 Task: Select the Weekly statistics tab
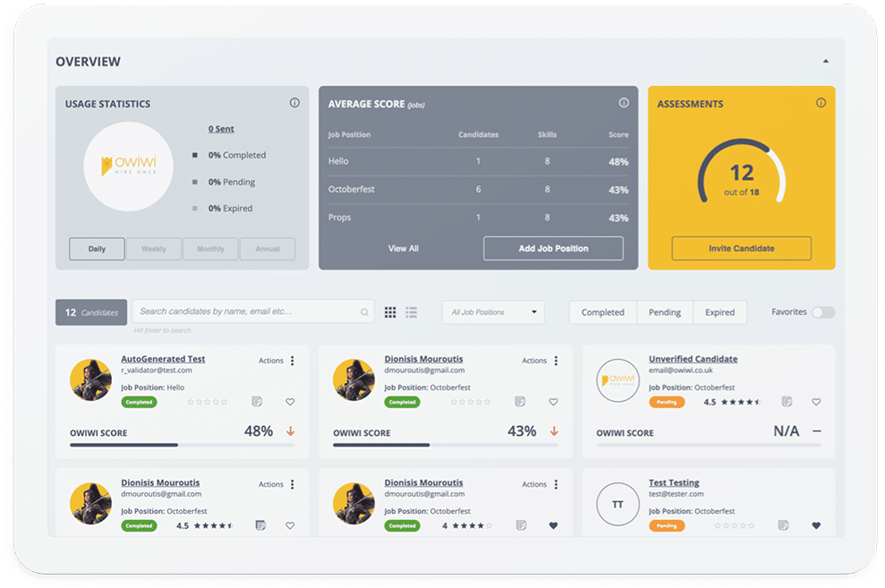[154, 249]
